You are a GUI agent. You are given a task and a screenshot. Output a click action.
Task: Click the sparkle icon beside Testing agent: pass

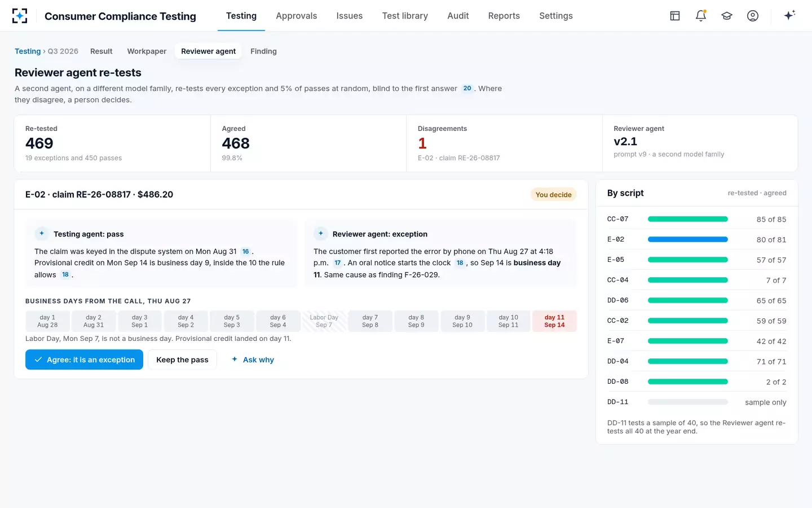[x=42, y=234]
